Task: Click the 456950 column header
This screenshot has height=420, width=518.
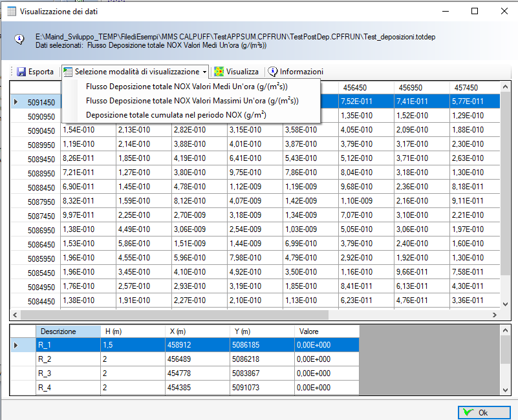Action: coord(410,87)
